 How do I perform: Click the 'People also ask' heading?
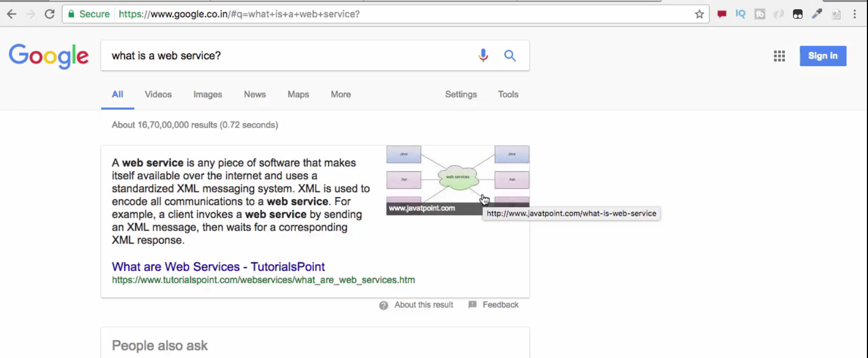[x=159, y=346]
